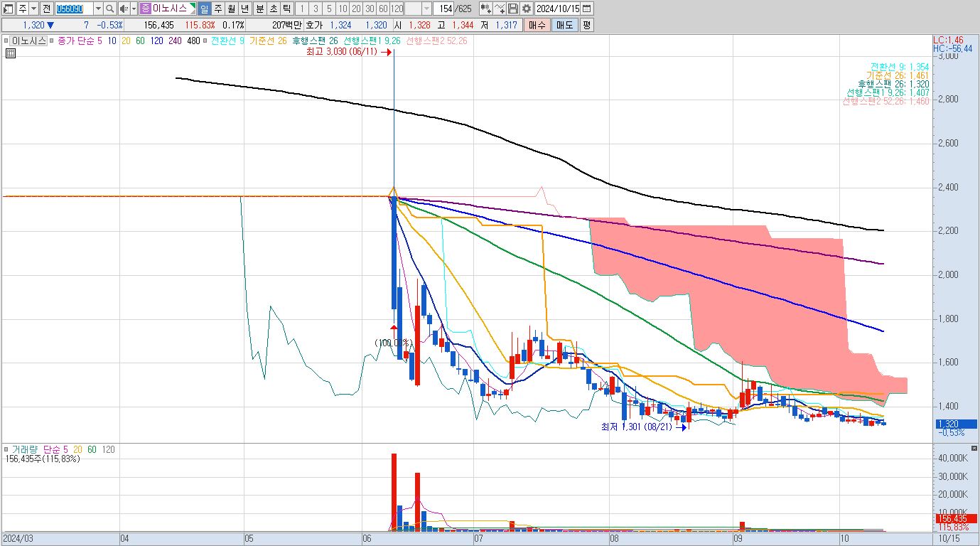Image resolution: width=980 pixels, height=546 pixels.
Task: Switch to weekly (주) chart period
Action: point(217,9)
